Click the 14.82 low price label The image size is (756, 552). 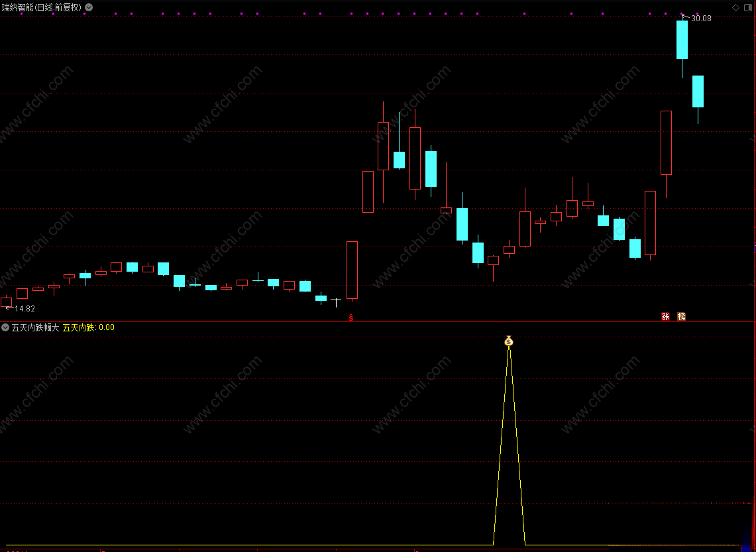25,309
